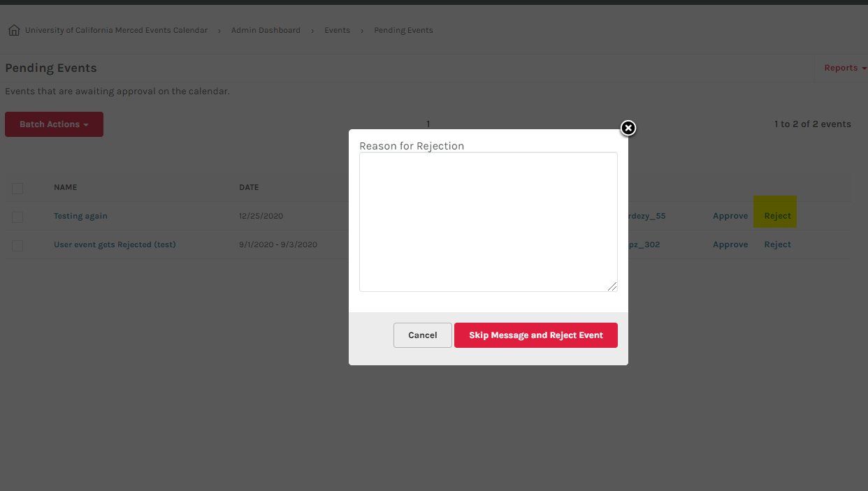Click the NAME column header

tap(66, 187)
